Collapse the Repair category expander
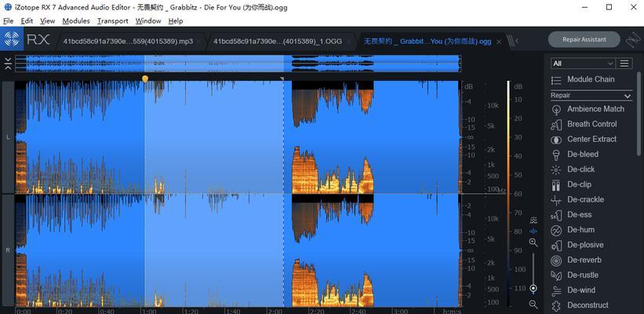This screenshot has width=644, height=314. click(x=628, y=96)
